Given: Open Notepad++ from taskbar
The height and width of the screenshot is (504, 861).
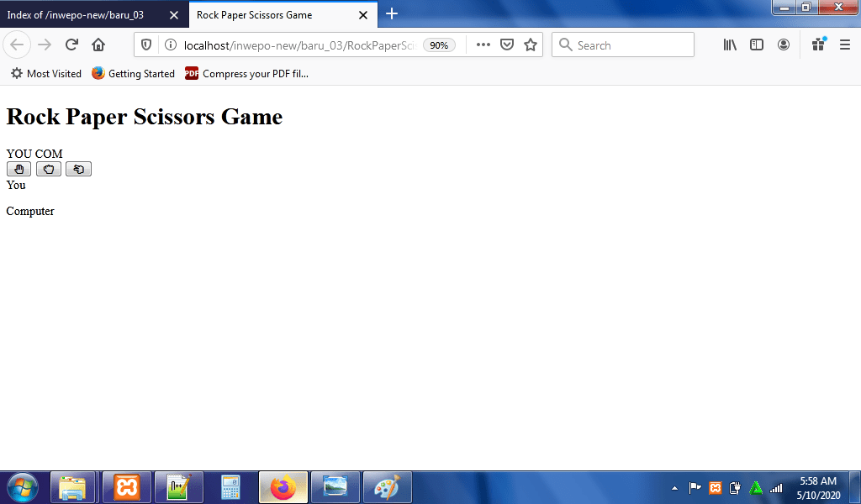Looking at the screenshot, I should [x=179, y=487].
